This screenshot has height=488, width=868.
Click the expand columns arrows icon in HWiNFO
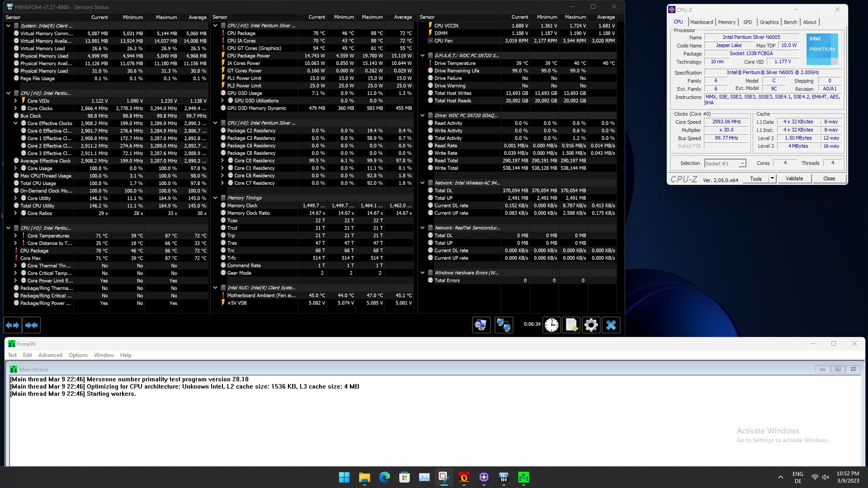point(13,325)
